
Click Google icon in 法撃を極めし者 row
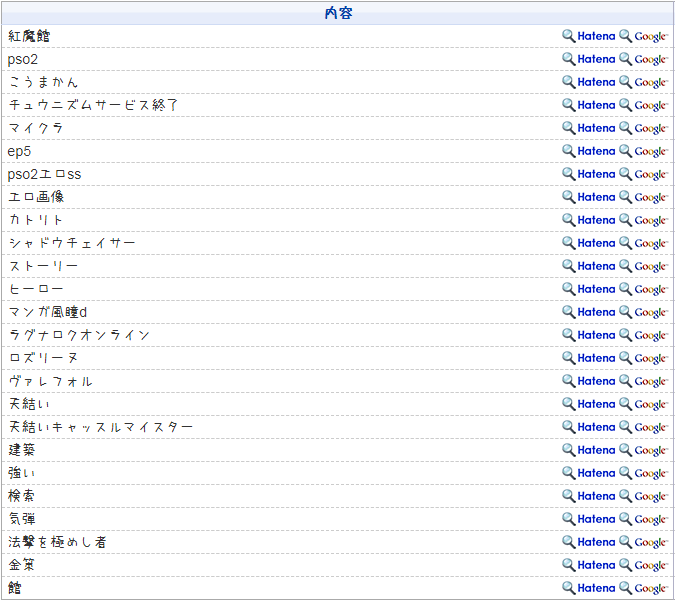coord(643,542)
